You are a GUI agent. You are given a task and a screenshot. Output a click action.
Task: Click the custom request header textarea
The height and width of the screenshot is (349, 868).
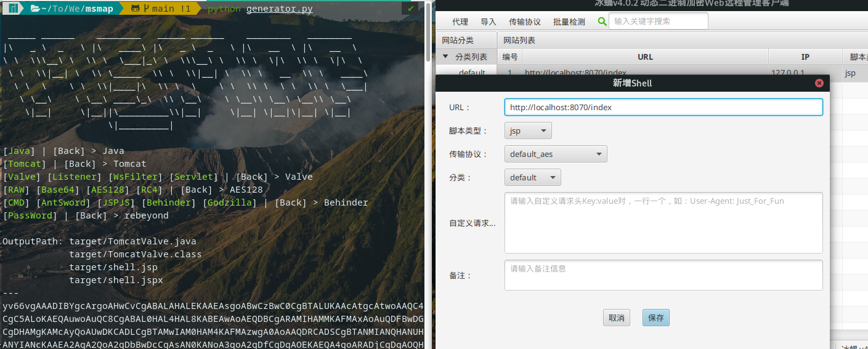coord(663,223)
